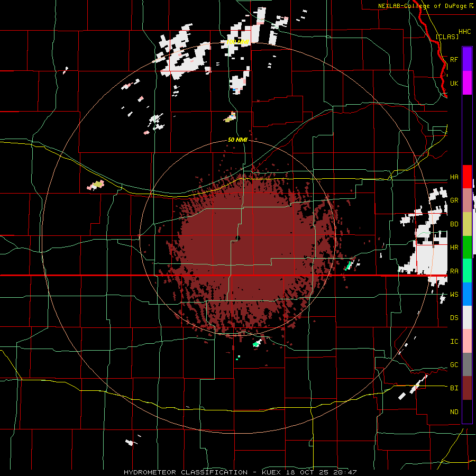Click the RF purple legend swatch
Image resolution: width=476 pixels, height=476 pixels.
pyautogui.click(x=467, y=59)
